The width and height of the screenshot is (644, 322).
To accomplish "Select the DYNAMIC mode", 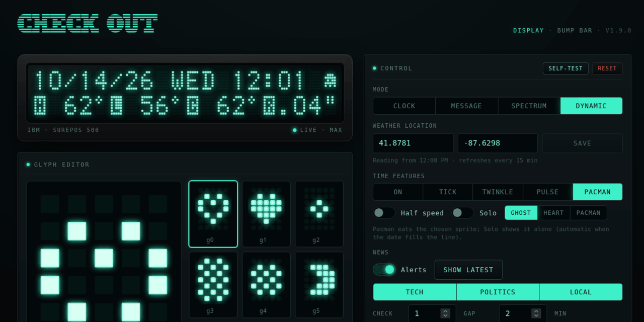I will pyautogui.click(x=591, y=106).
